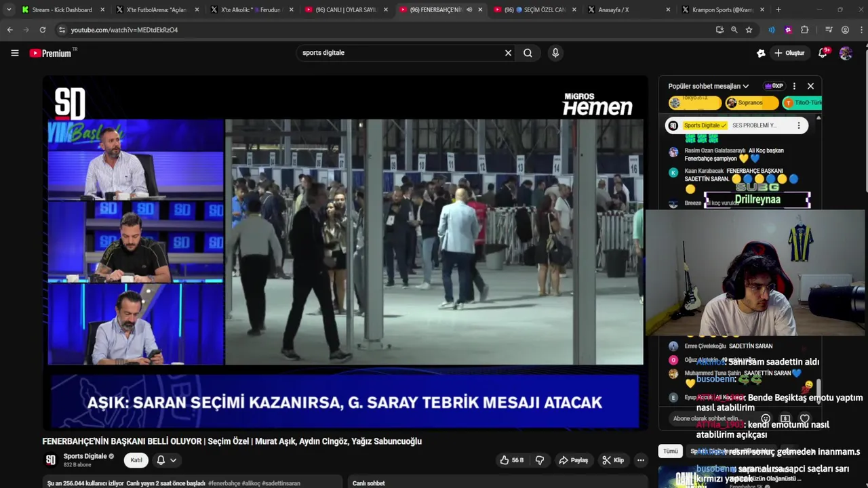
Task: Click Kaan Karabacak chat message
Action: (x=739, y=180)
